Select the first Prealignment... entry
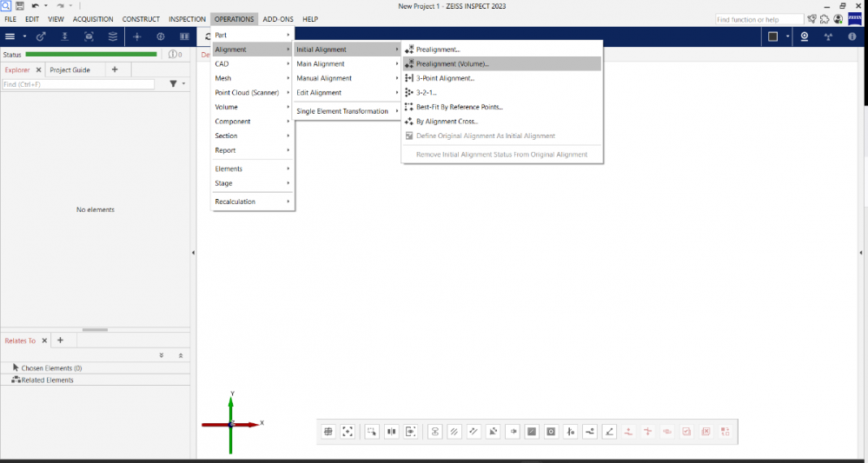The width and height of the screenshot is (868, 463). [x=502, y=50]
